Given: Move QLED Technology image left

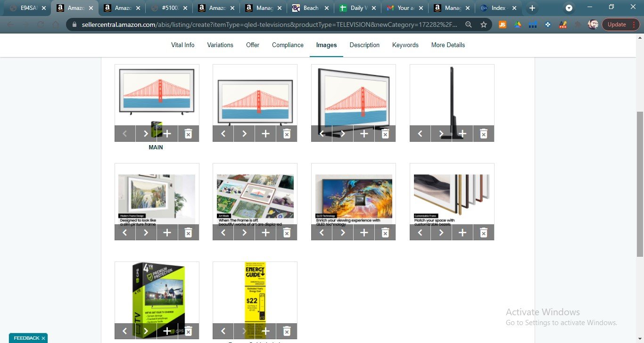Looking at the screenshot, I should [x=322, y=233].
